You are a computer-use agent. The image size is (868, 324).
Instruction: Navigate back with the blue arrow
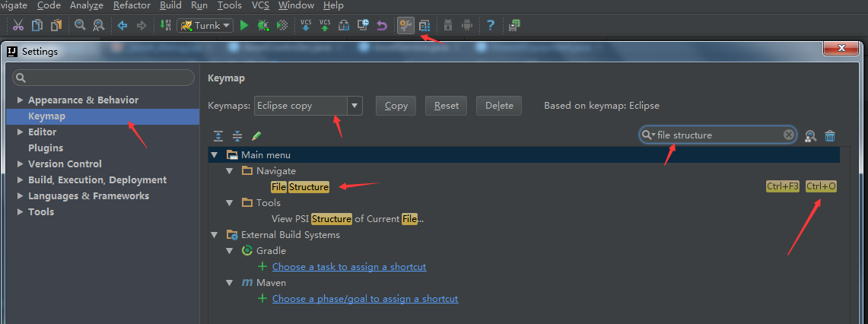[122, 25]
